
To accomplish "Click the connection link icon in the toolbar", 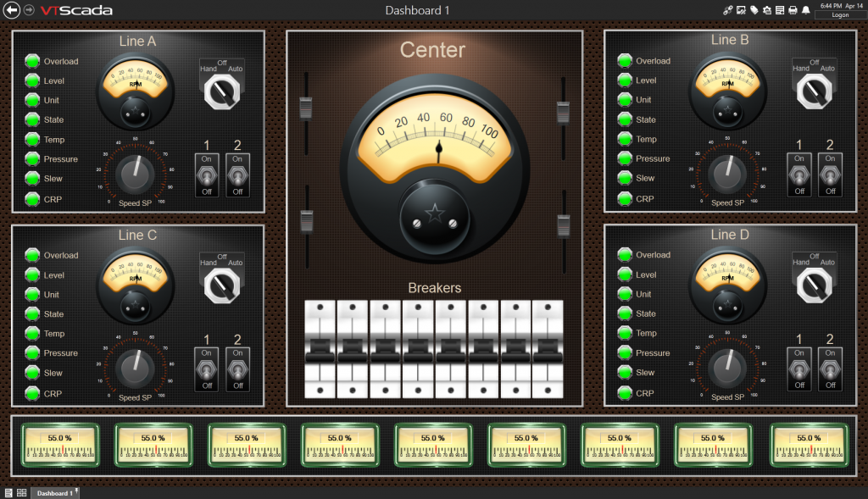I will click(x=728, y=9).
